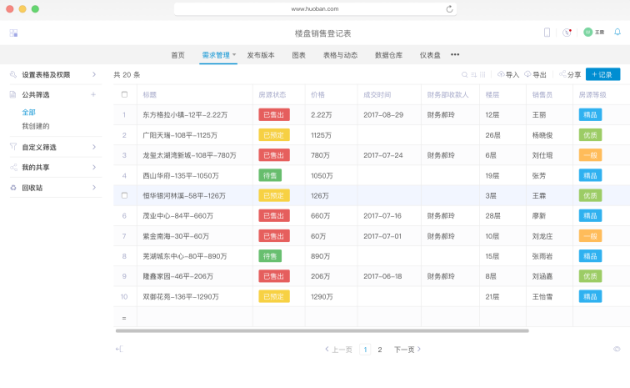Click the 房源状态 column header
The width and height of the screenshot is (630, 388).
(272, 95)
